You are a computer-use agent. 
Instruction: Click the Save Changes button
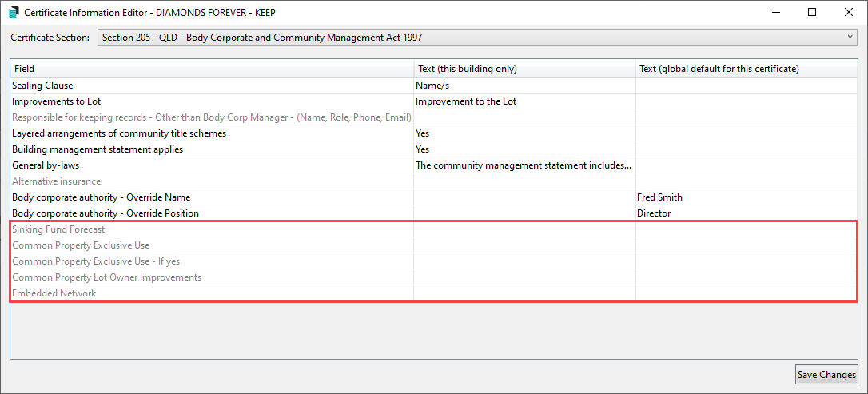pyautogui.click(x=826, y=374)
